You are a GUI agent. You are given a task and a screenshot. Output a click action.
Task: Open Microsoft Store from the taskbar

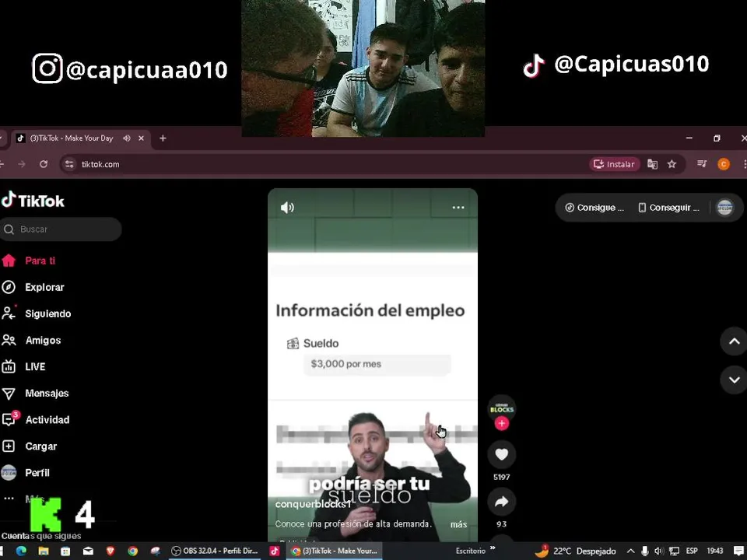click(65, 551)
